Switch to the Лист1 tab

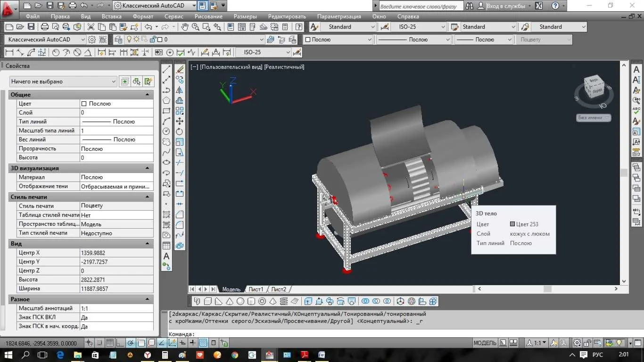(256, 289)
